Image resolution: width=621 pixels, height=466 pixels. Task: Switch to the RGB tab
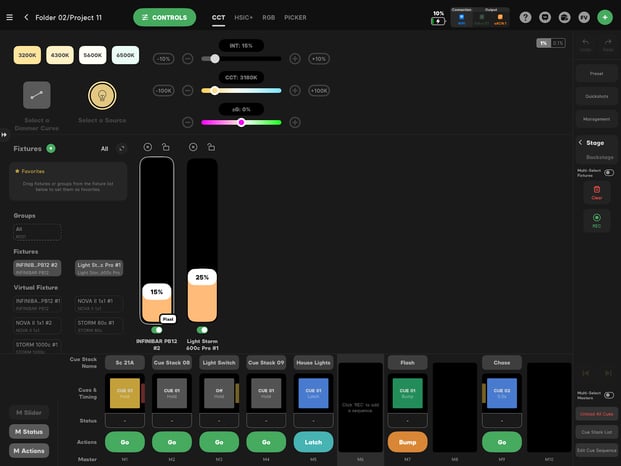(x=268, y=17)
